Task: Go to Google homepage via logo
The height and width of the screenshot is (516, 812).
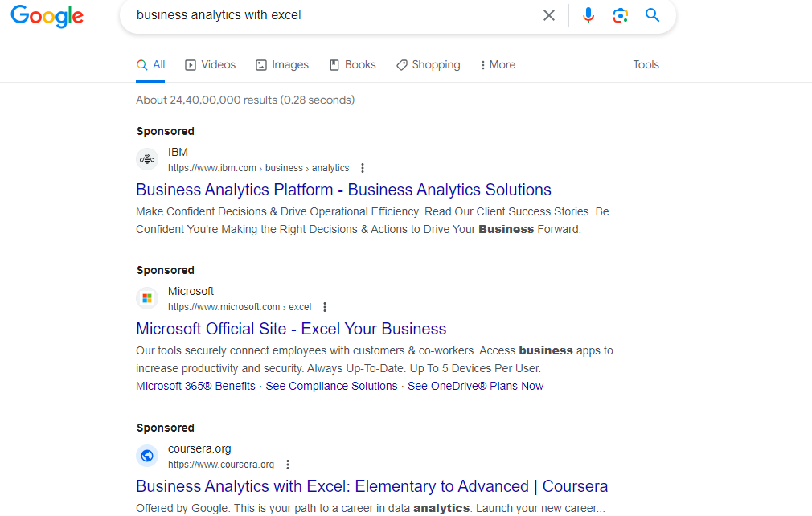Action: pos(47,16)
